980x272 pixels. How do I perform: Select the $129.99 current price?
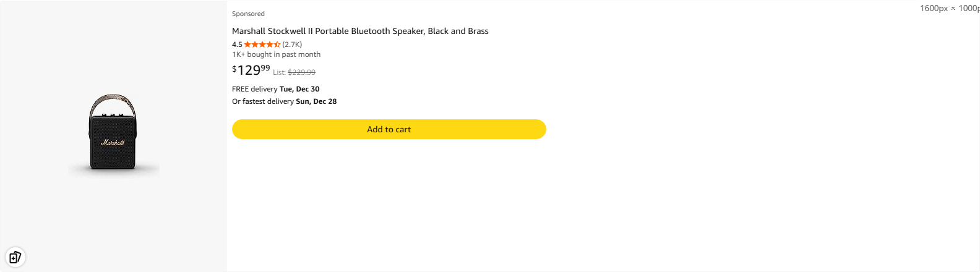251,70
